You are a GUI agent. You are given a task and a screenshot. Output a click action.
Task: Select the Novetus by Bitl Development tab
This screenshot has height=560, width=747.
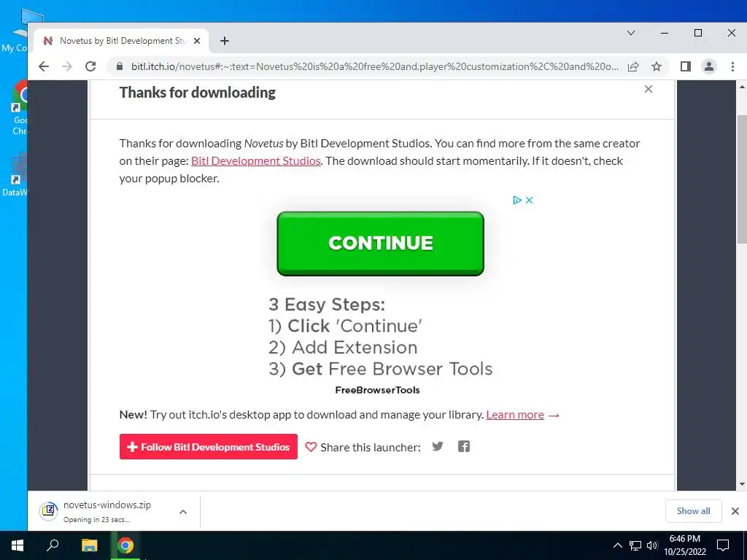[x=121, y=41]
